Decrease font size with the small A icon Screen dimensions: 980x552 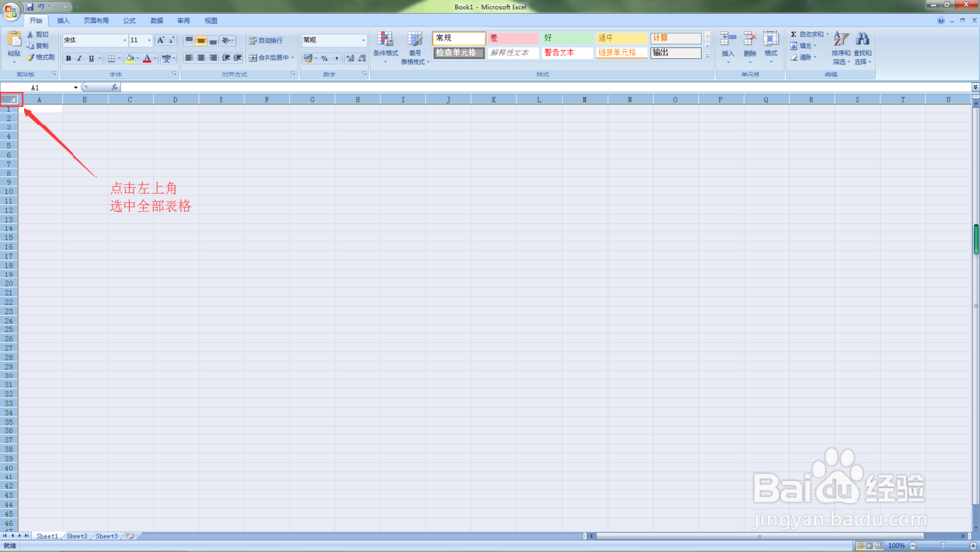pos(171,40)
